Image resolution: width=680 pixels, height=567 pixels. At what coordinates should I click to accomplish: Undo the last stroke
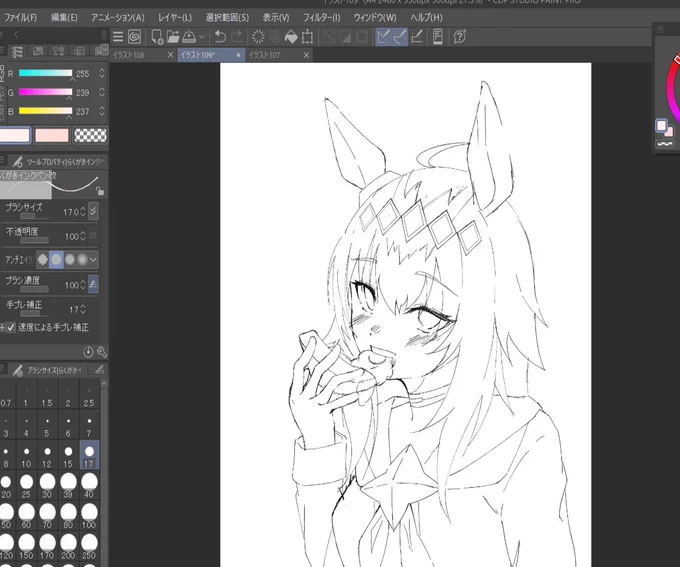(x=220, y=37)
